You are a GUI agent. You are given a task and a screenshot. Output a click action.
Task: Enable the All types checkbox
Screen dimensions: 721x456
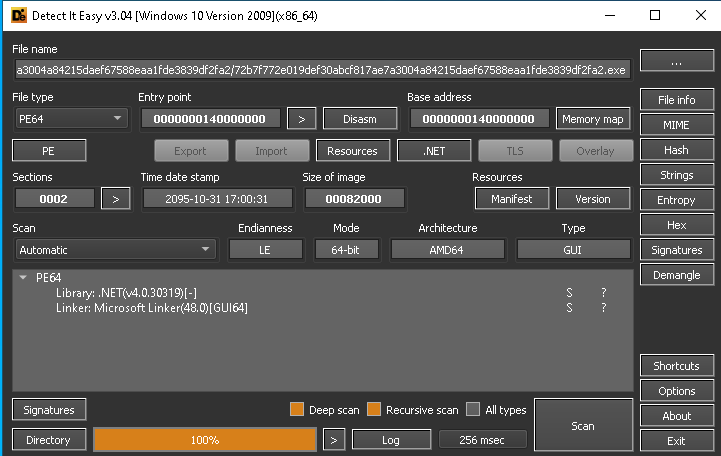click(x=474, y=409)
